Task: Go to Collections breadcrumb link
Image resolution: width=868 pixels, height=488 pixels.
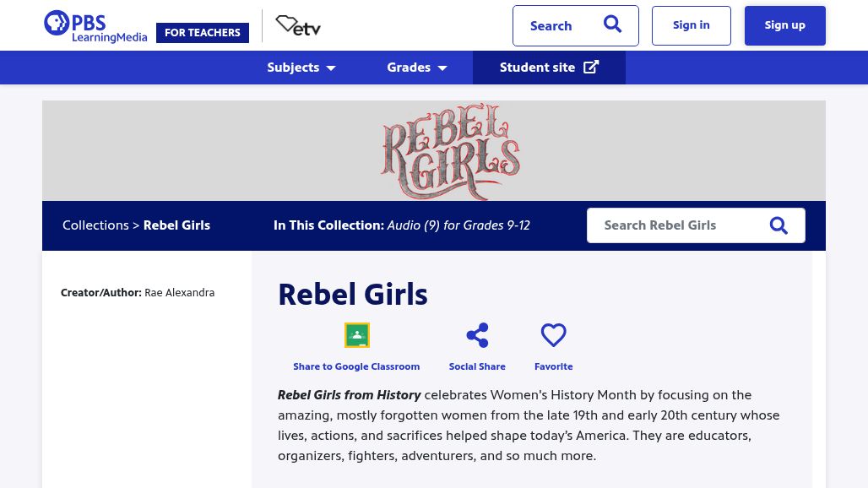Action: click(x=95, y=225)
